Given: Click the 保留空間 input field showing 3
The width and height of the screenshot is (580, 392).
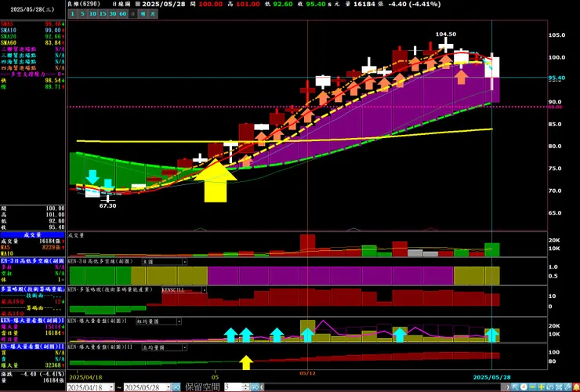Looking at the screenshot, I should tap(233, 387).
